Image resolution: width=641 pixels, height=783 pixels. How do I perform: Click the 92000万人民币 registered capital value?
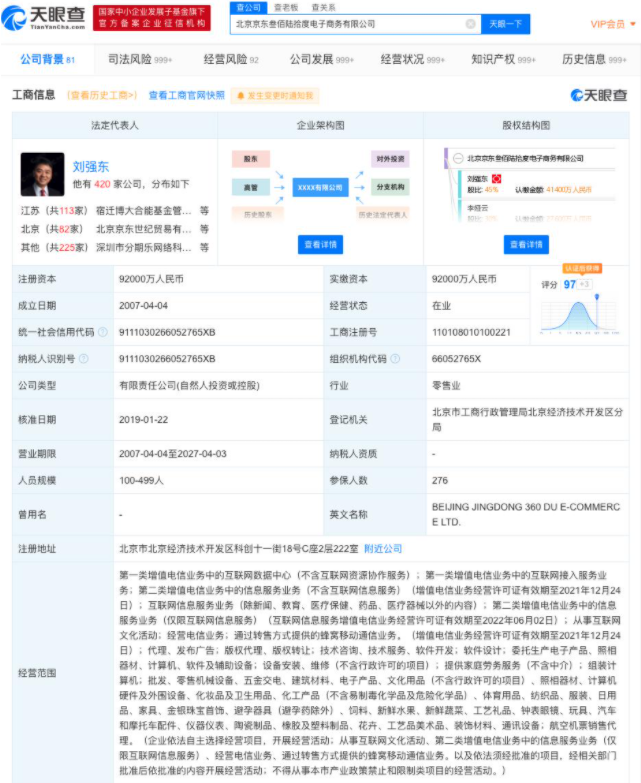click(151, 279)
